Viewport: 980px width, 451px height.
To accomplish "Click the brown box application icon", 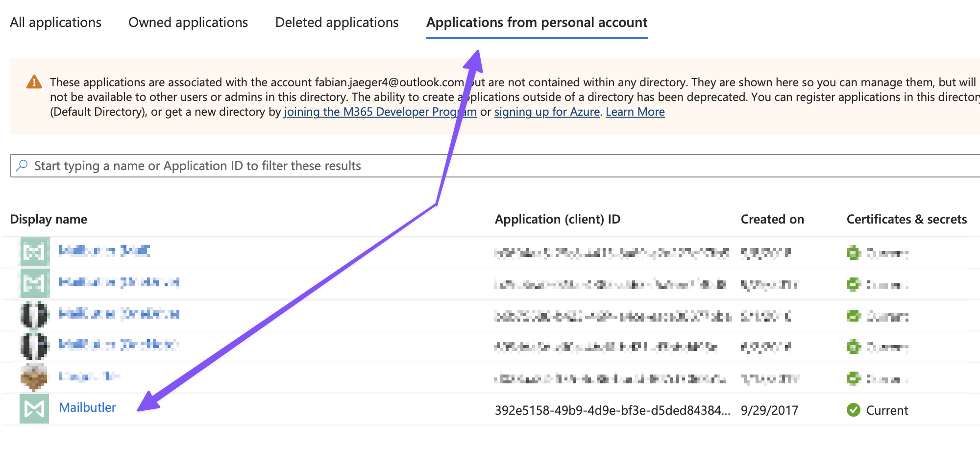I will tap(34, 377).
